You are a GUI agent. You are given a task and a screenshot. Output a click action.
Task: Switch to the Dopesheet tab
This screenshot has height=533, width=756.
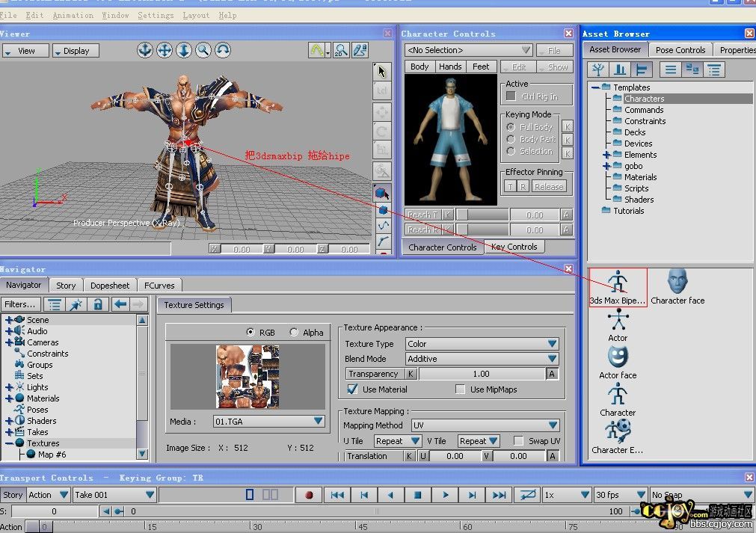(110, 286)
